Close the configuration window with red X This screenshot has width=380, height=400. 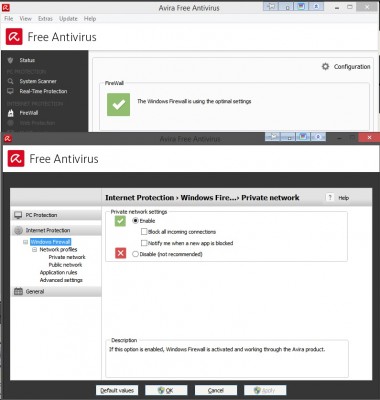tap(369, 138)
